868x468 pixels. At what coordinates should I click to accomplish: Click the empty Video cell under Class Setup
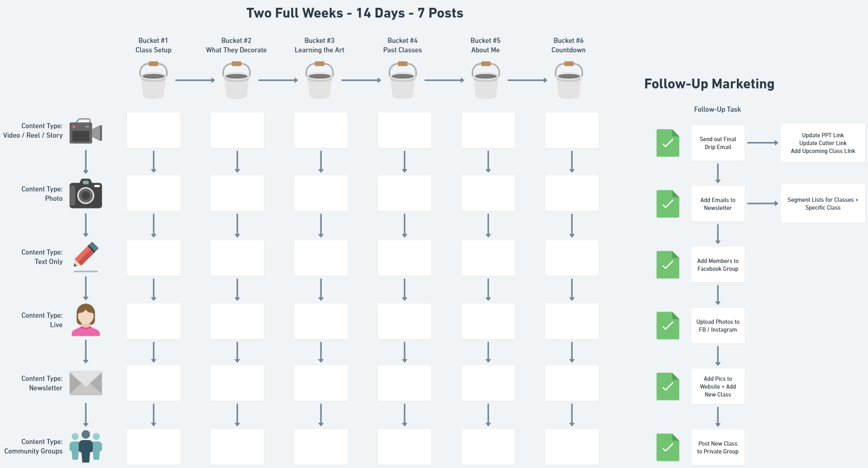pyautogui.click(x=153, y=130)
